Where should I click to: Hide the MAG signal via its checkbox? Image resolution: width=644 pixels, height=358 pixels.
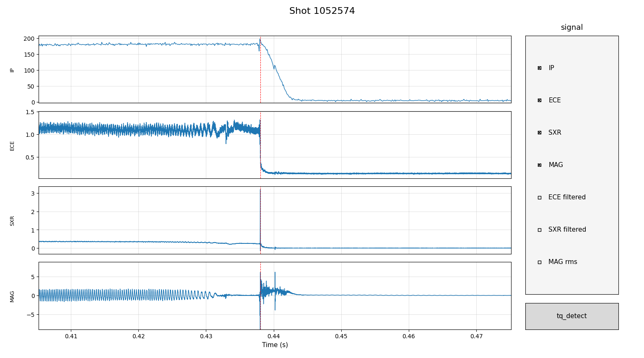(x=540, y=165)
